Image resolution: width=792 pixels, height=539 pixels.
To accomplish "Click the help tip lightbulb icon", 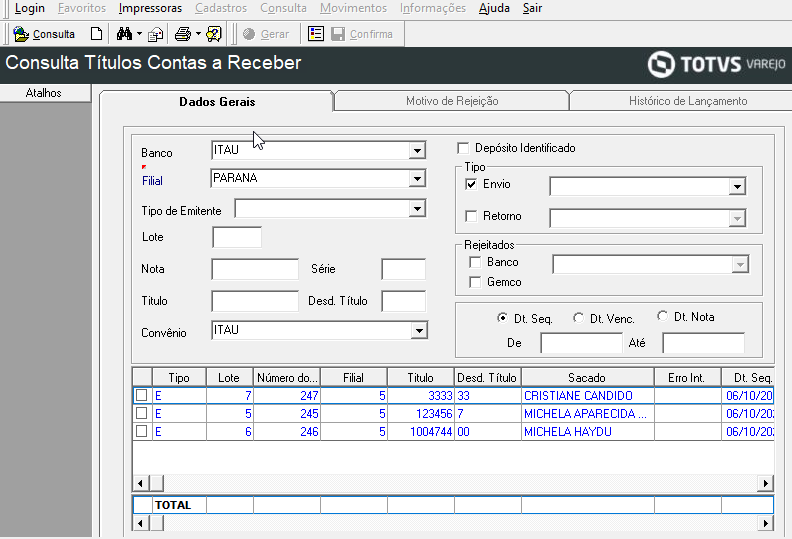I will tap(214, 34).
